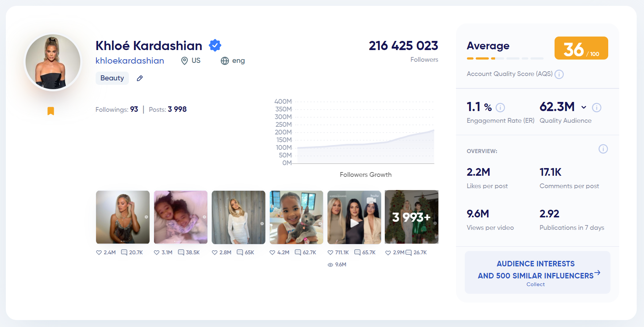
Task: Click the Beauty category tag
Action: tap(112, 78)
